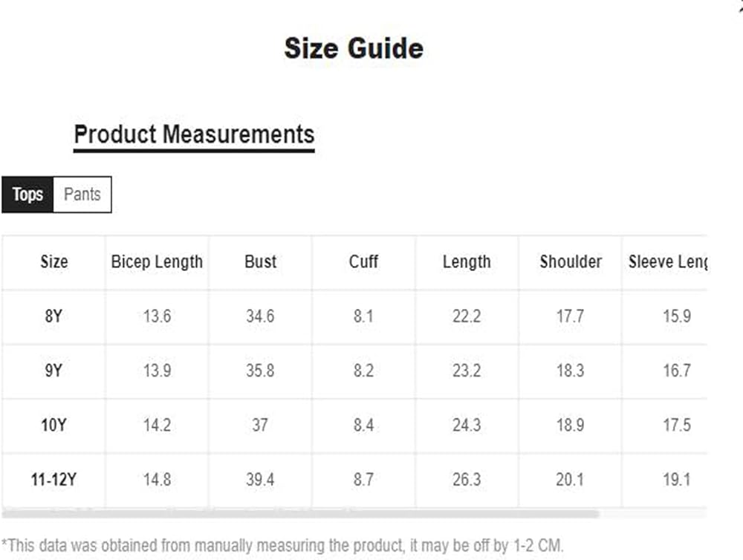This screenshot has height=560, width=743.
Task: Click the truncated Sleeve Length column header
Action: pos(667,261)
